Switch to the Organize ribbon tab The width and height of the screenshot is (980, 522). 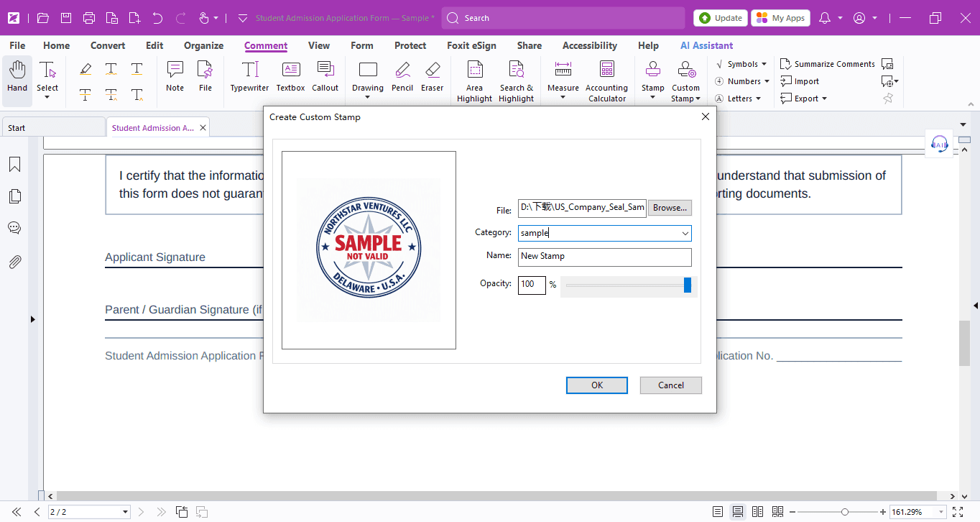click(204, 45)
